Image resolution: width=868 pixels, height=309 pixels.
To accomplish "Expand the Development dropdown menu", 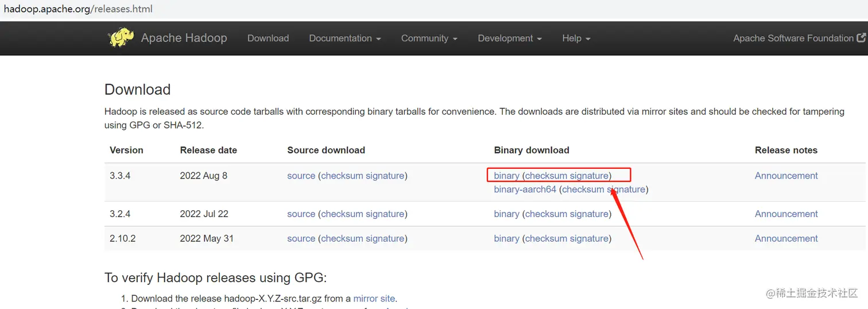I will (509, 38).
